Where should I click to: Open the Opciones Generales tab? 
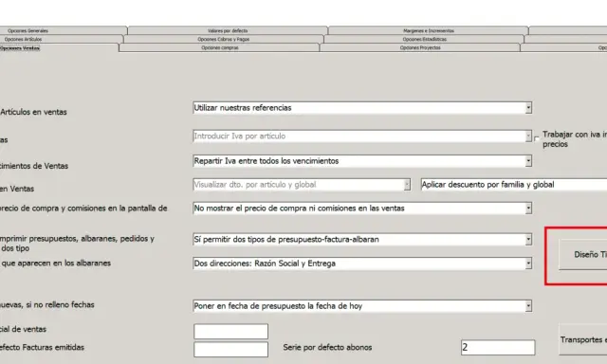(x=64, y=30)
